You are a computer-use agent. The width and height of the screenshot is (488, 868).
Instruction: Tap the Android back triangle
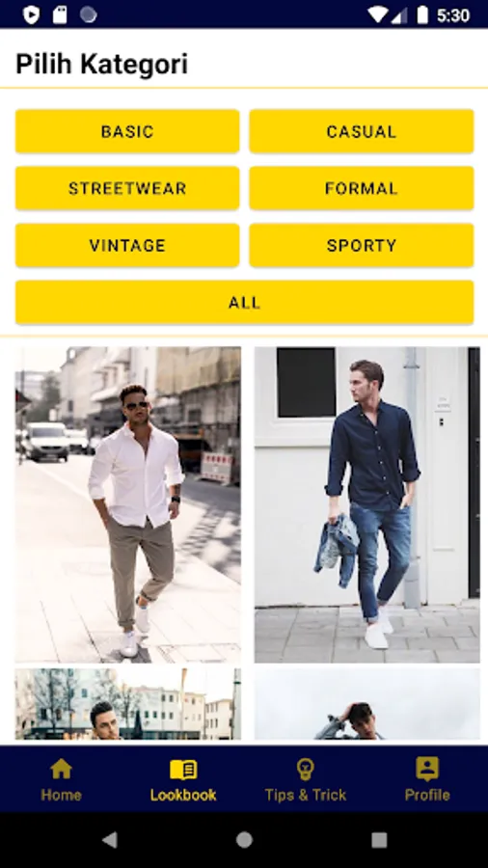pyautogui.click(x=110, y=840)
